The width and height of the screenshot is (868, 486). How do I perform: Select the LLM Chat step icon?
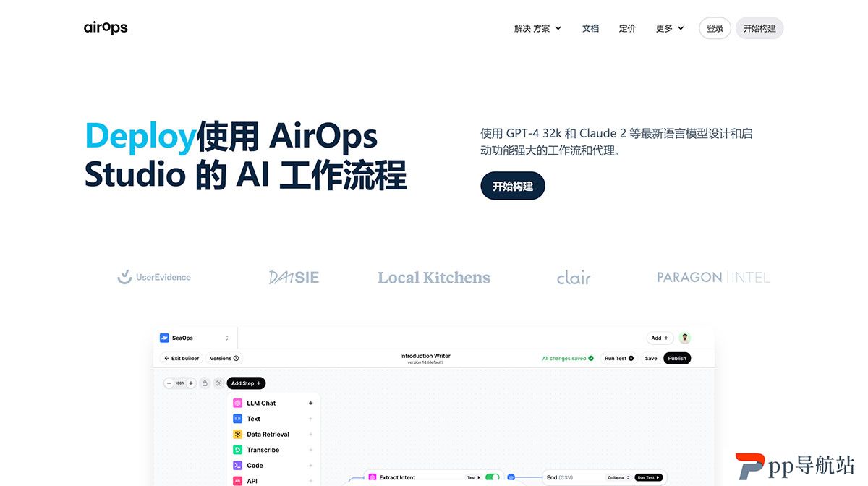point(237,403)
